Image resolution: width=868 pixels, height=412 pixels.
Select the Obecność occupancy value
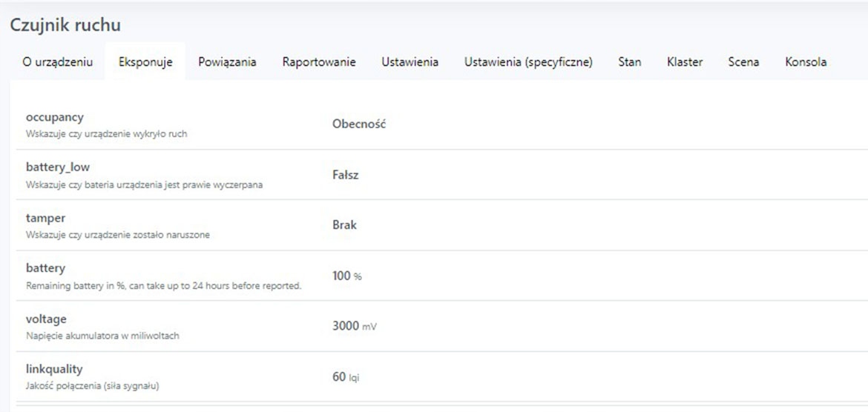pos(359,124)
